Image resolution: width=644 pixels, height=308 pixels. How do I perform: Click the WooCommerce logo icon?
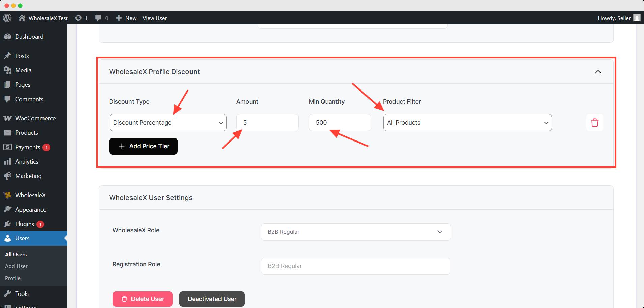tap(8, 118)
